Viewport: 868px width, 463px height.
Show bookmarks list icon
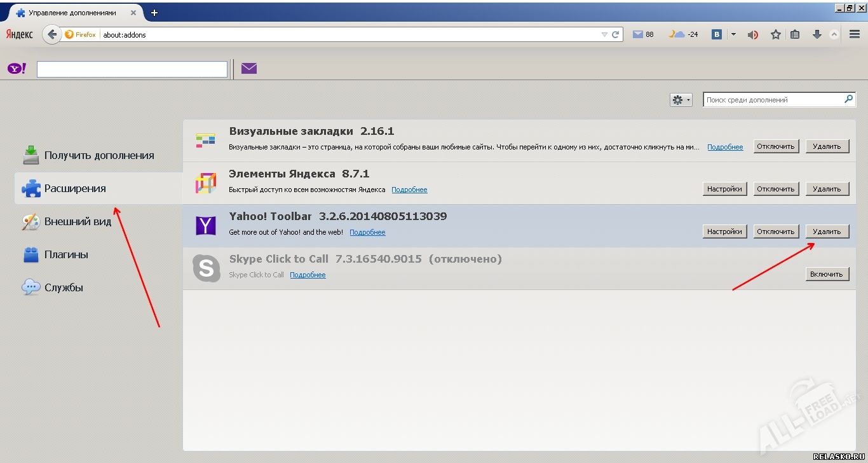[x=795, y=35]
